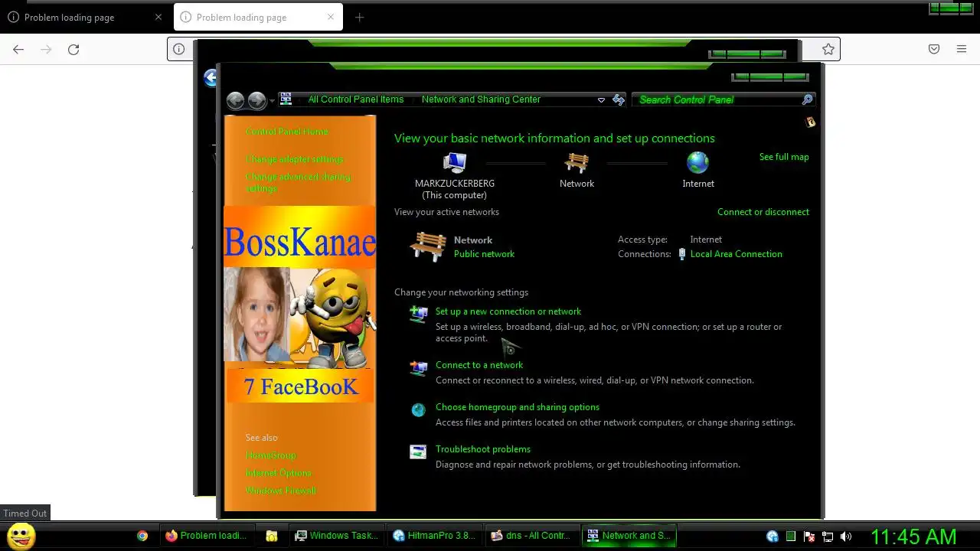
Task: Click the smiley Start button
Action: click(21, 536)
